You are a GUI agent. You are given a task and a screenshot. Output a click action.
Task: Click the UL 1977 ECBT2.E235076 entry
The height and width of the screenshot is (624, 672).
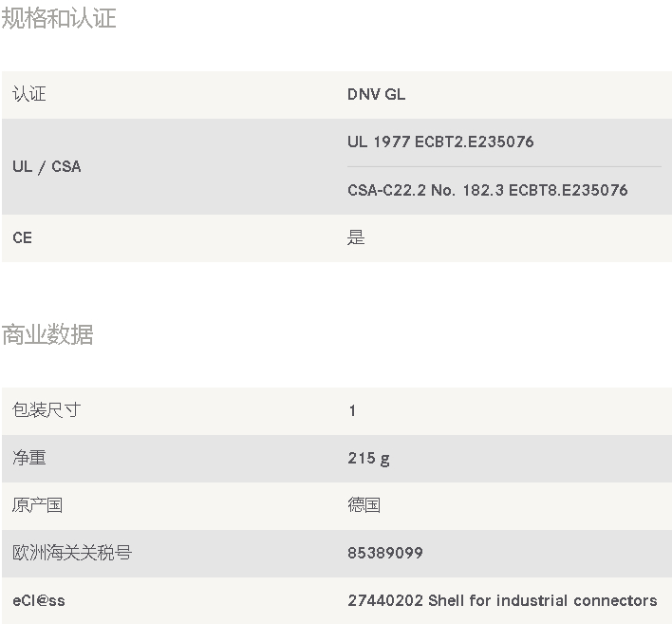point(440,142)
